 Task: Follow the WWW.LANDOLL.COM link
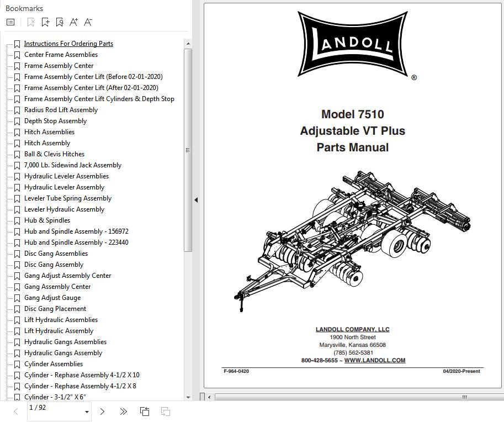[x=375, y=360]
